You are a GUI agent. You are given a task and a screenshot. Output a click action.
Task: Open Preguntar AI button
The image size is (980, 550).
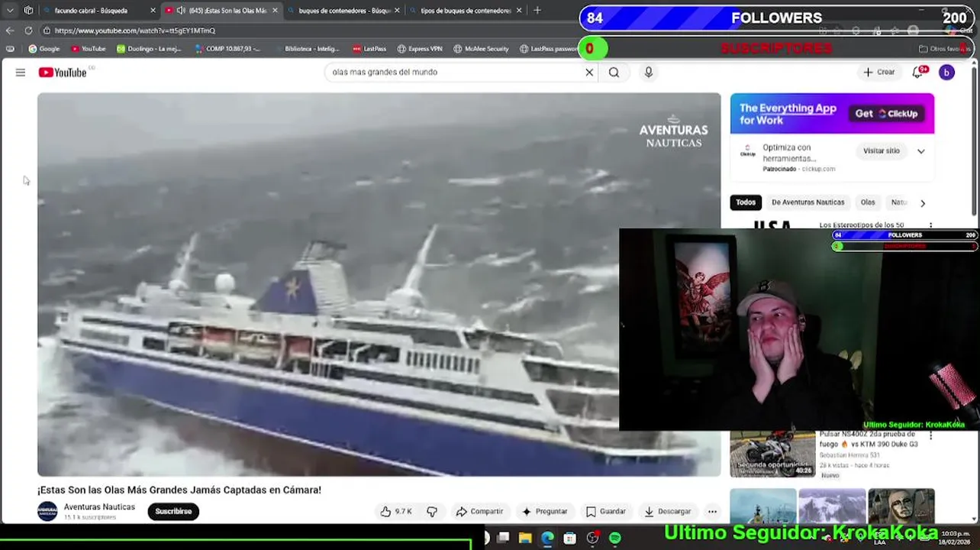[545, 512]
